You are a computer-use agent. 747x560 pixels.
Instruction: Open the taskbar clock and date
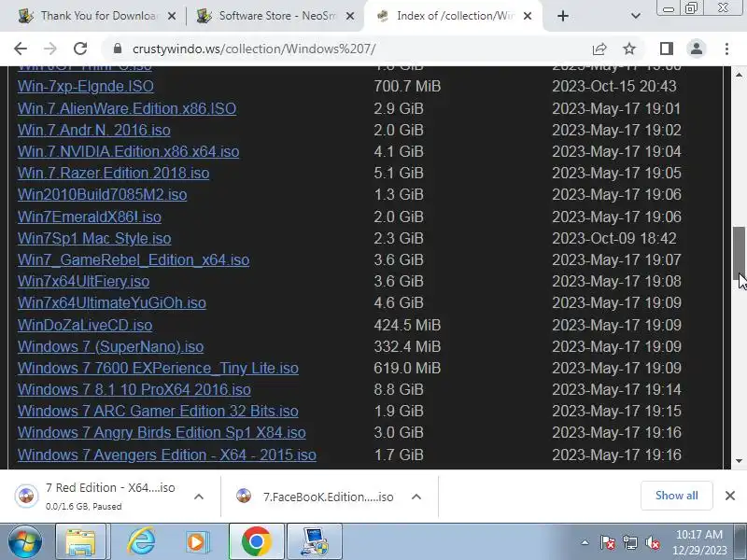point(698,542)
